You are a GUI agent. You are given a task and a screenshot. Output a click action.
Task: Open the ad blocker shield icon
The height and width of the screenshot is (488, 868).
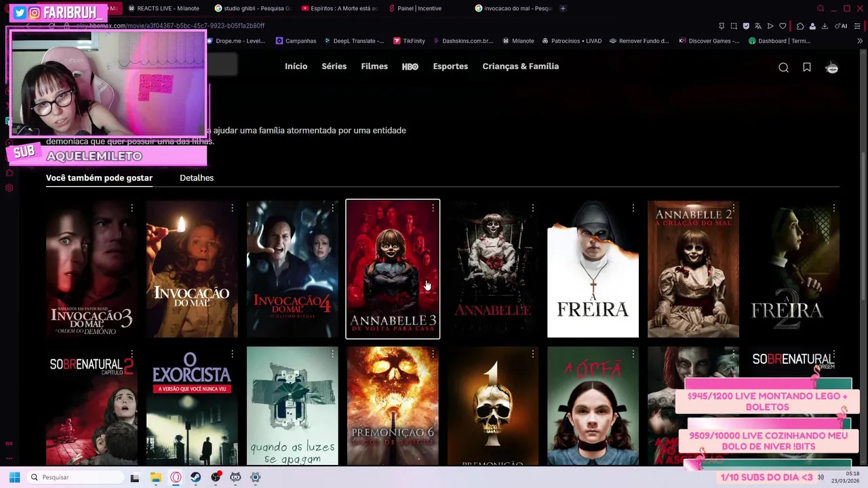pos(746,26)
